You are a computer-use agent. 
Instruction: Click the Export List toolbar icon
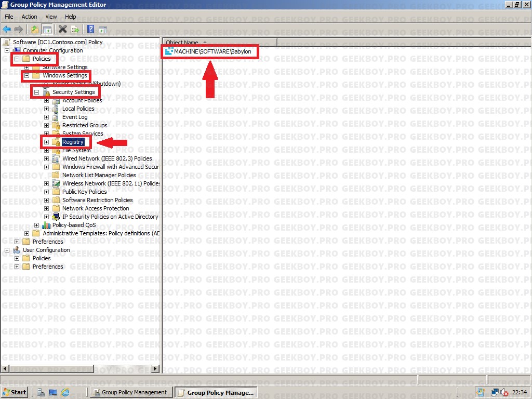point(75,30)
